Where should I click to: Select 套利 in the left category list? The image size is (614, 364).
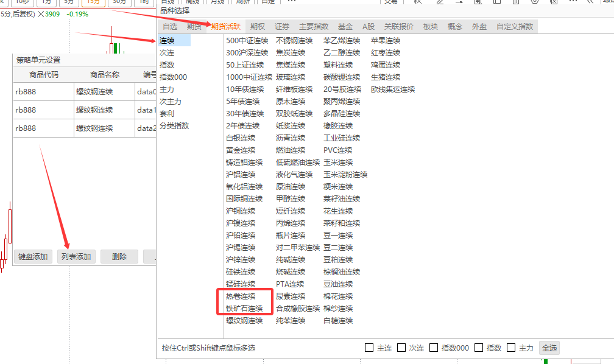(x=167, y=114)
